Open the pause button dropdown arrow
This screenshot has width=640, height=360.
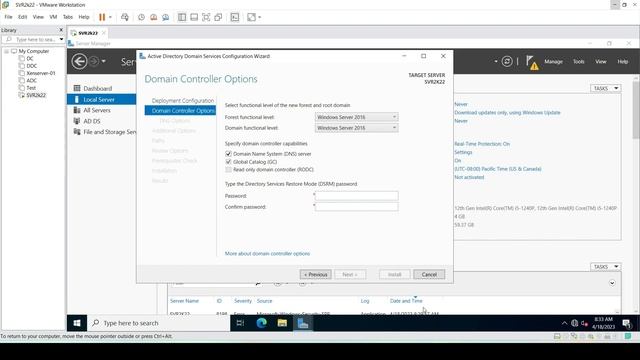click(110, 17)
